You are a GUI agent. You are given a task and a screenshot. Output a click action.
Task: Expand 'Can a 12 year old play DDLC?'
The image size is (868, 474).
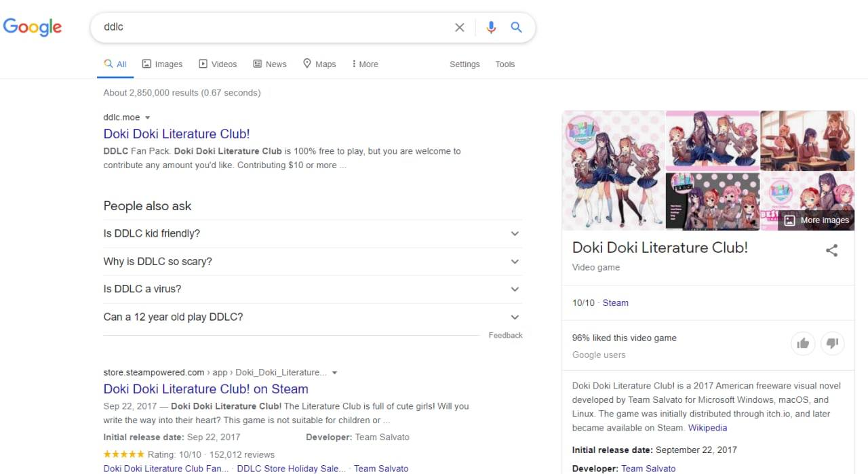pos(313,317)
